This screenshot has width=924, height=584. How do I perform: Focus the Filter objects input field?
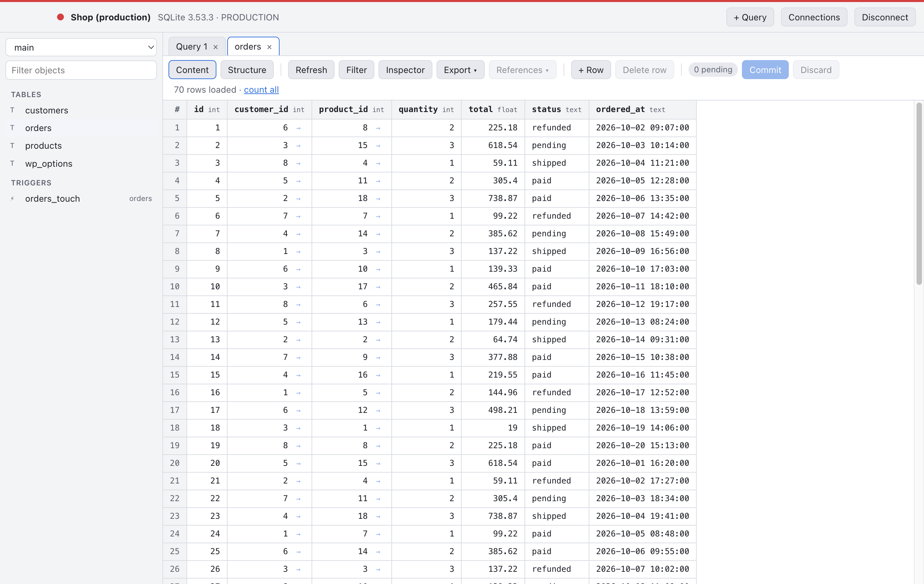pos(81,70)
